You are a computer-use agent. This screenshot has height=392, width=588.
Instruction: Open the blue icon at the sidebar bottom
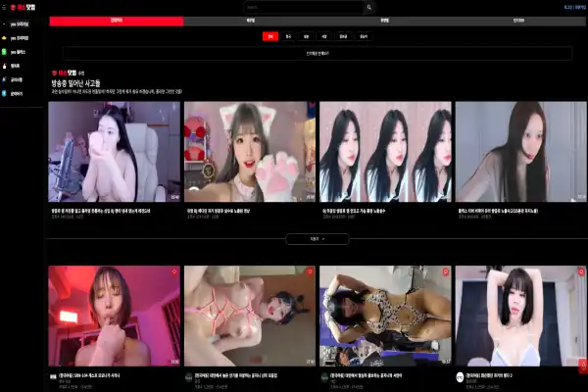[x=5, y=94]
